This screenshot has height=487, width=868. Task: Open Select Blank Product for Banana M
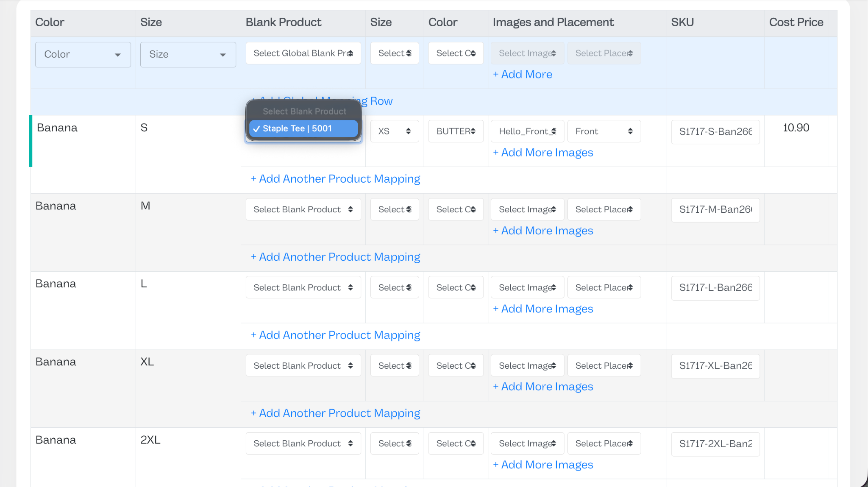pyautogui.click(x=303, y=209)
